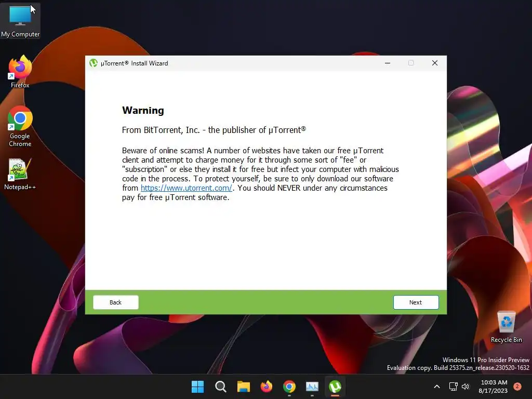
Task: Click 'µTorrent® Install Wizard' title text
Action: (x=135, y=63)
